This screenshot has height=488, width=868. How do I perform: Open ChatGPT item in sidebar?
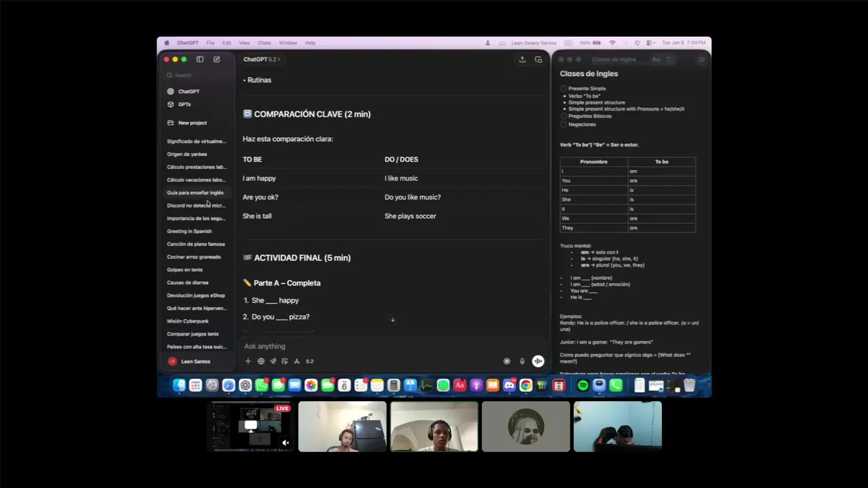tap(189, 91)
